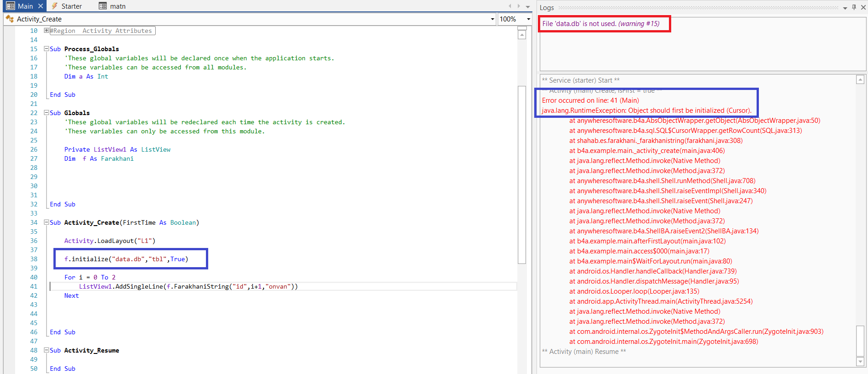Collapse the Globals sub
Screen dimensions: 868x374
point(46,113)
